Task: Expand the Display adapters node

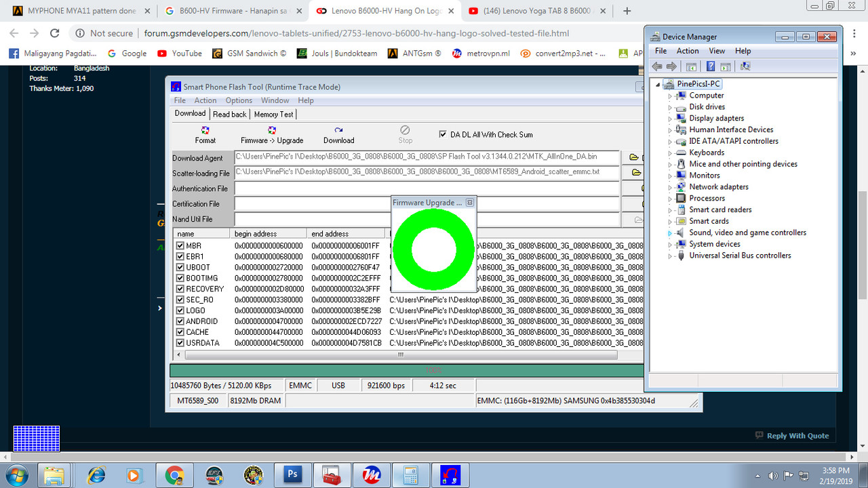Action: tap(670, 119)
